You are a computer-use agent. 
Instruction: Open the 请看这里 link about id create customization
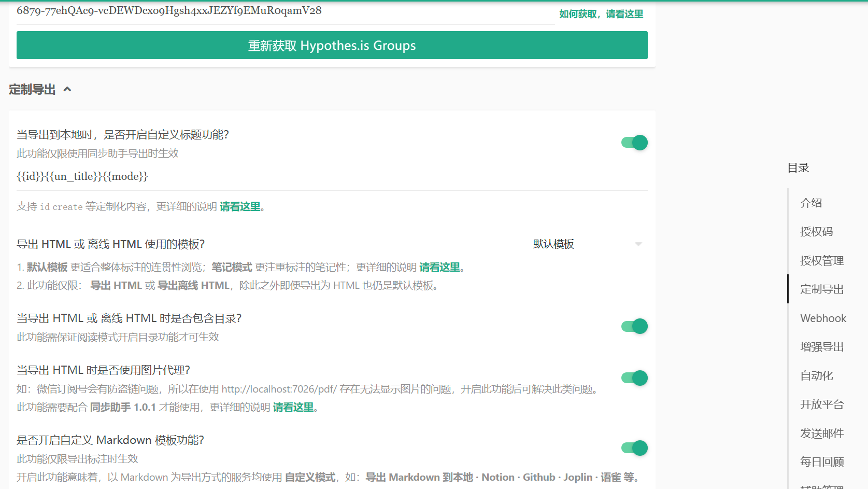[240, 206]
